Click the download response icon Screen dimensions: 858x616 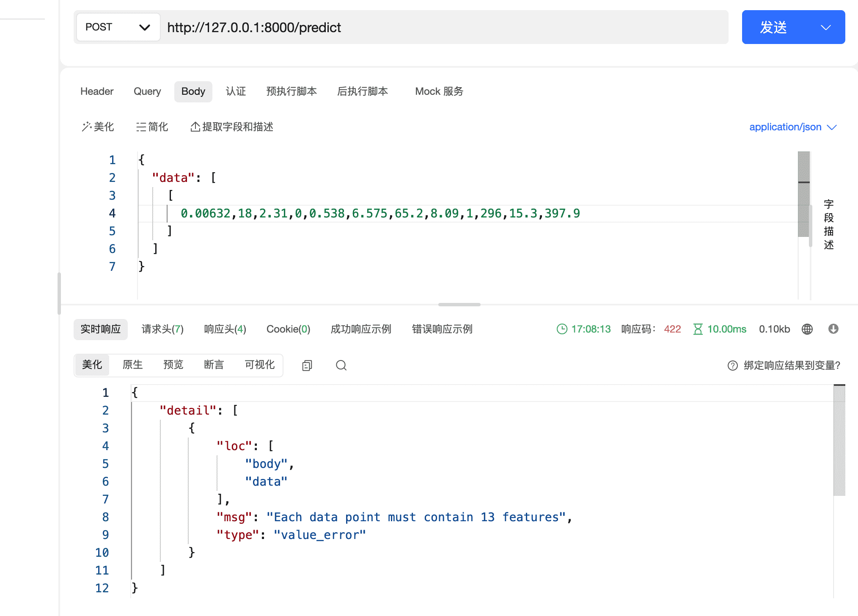(833, 329)
